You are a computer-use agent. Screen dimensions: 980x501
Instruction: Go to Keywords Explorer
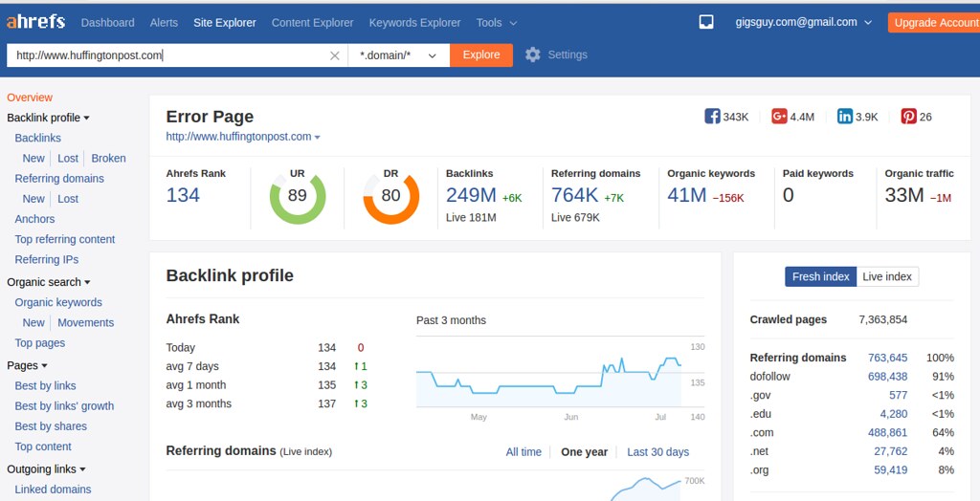pyautogui.click(x=414, y=22)
